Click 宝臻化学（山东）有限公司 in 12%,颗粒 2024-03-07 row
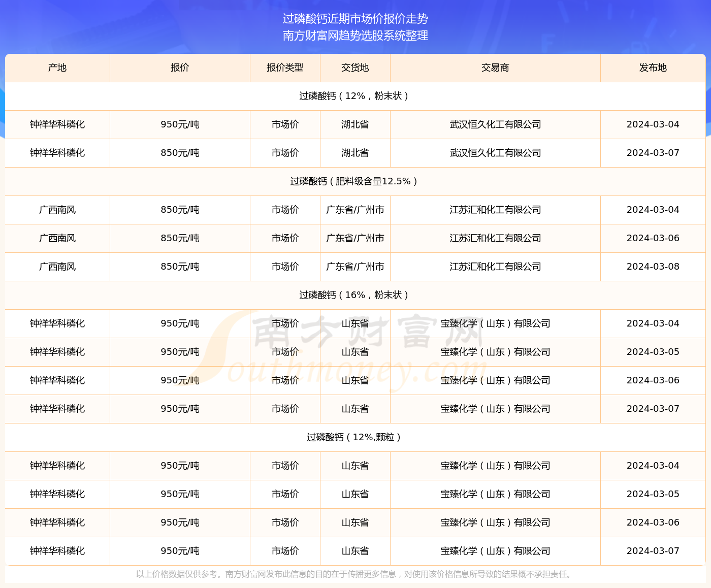Screen dimensions: 711x588 495,551
